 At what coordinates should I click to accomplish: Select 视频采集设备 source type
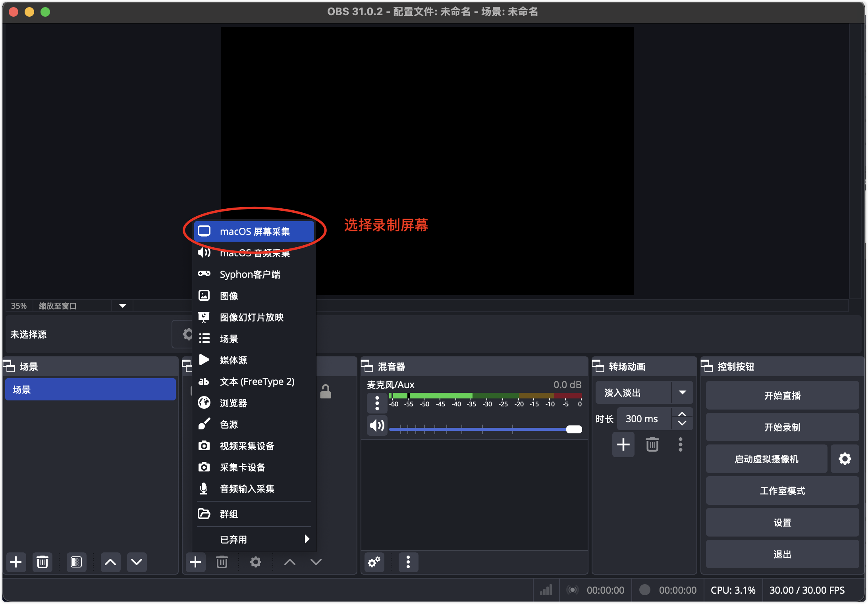pos(254,446)
